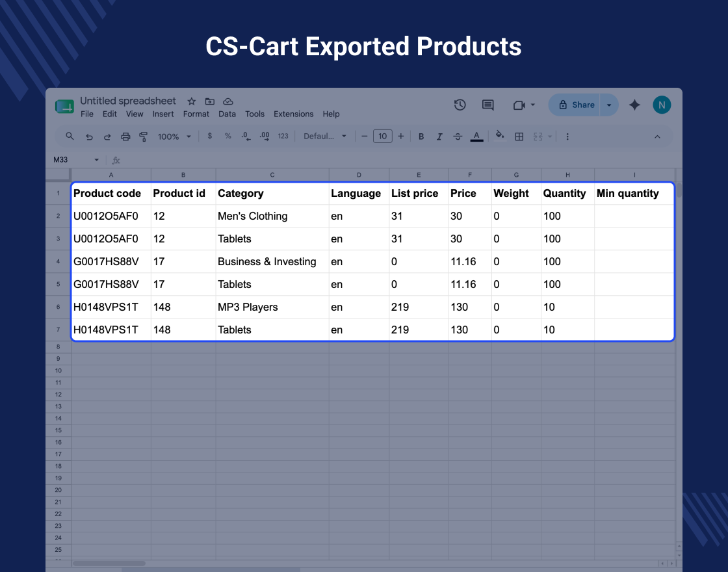Check the cloud document status icon
This screenshot has width=728, height=572.
tap(228, 101)
